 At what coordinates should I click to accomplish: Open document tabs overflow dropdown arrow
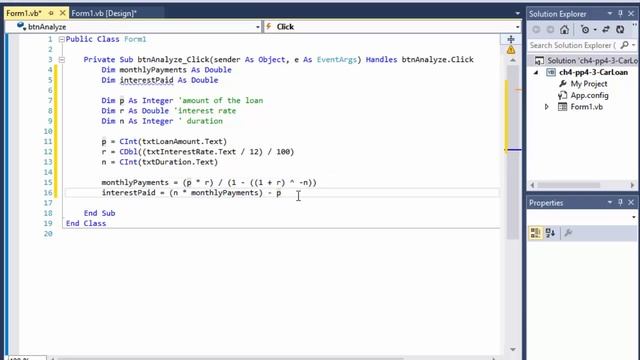(518, 13)
